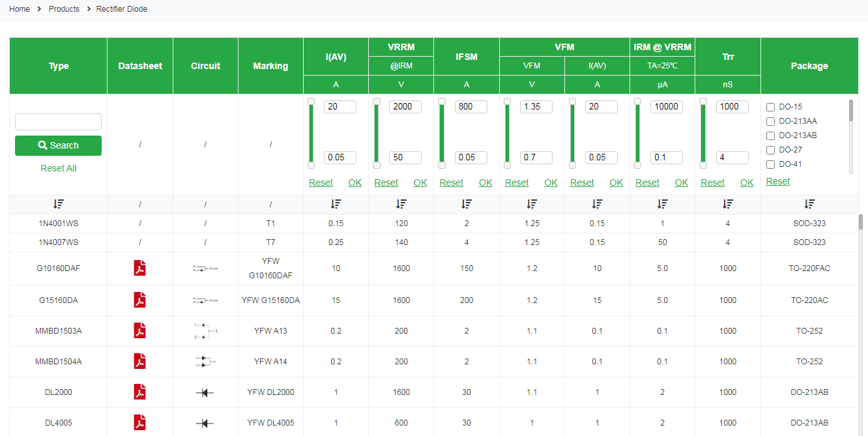Click the green Search button

coord(58,145)
